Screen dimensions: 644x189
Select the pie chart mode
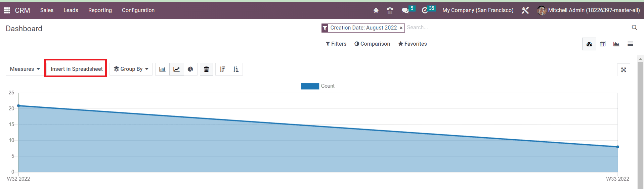tap(190, 69)
